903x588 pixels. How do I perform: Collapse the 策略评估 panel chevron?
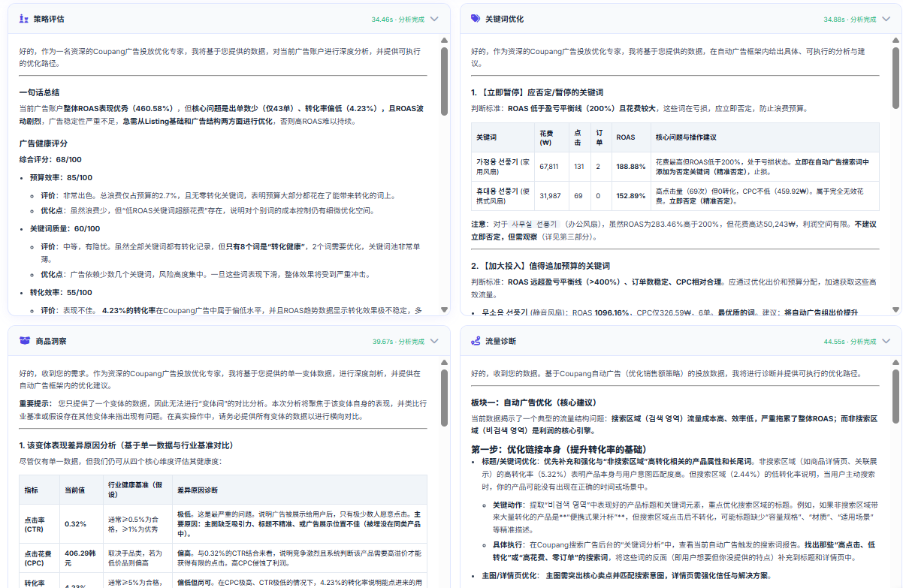pyautogui.click(x=434, y=19)
